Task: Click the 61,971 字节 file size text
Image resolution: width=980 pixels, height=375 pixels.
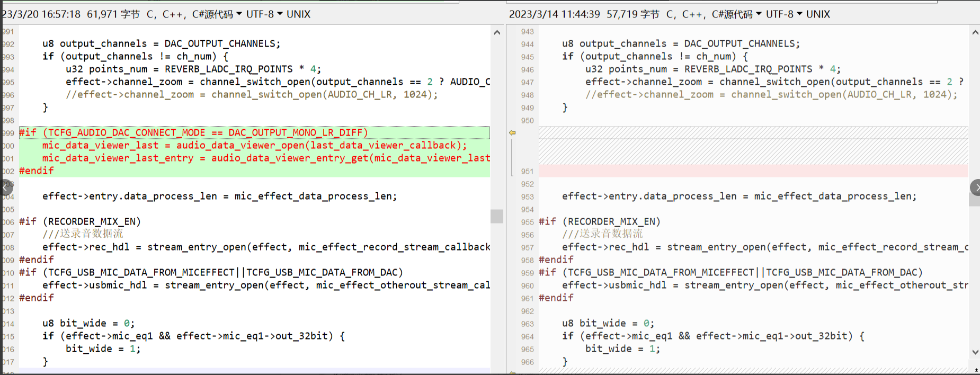Action: (113, 14)
